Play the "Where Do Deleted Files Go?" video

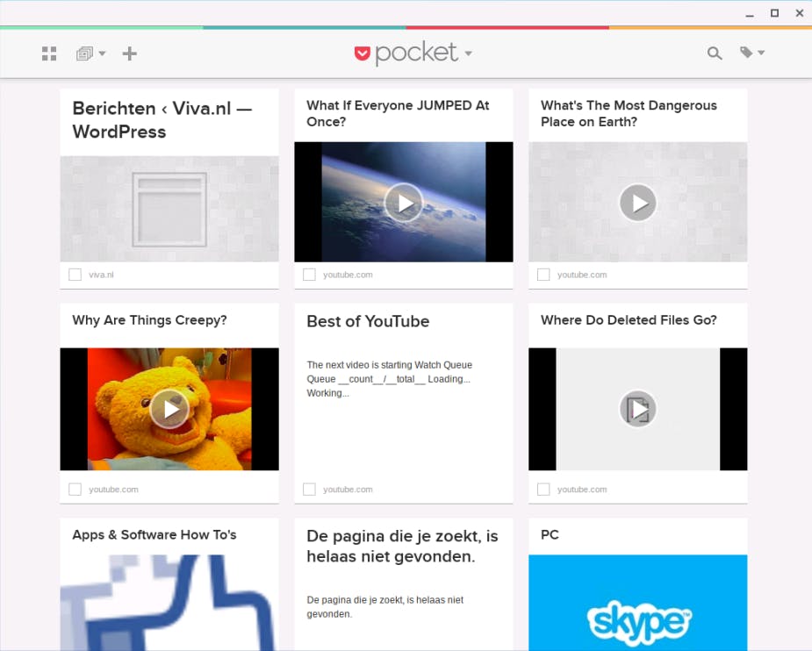637,409
